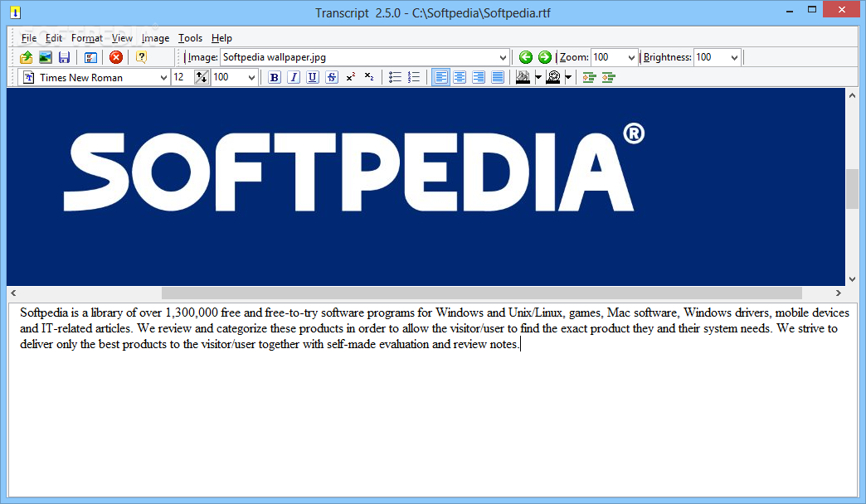Click the background color palette icon
This screenshot has height=504, width=866.
552,77
